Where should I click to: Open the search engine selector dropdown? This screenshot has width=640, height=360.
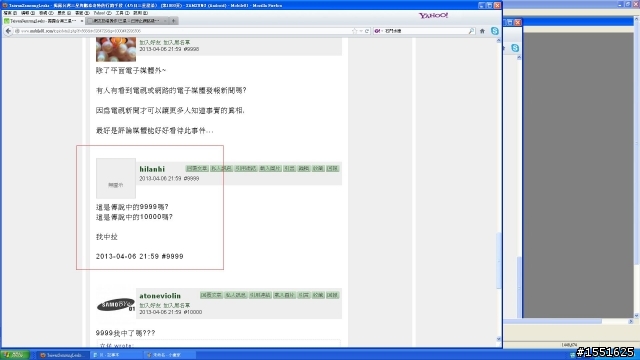tap(378, 31)
